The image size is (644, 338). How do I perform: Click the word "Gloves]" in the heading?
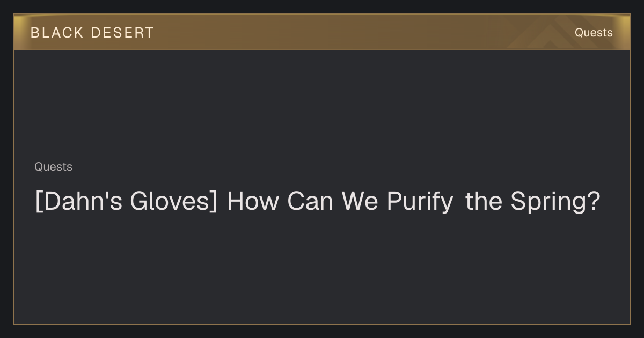click(173, 202)
